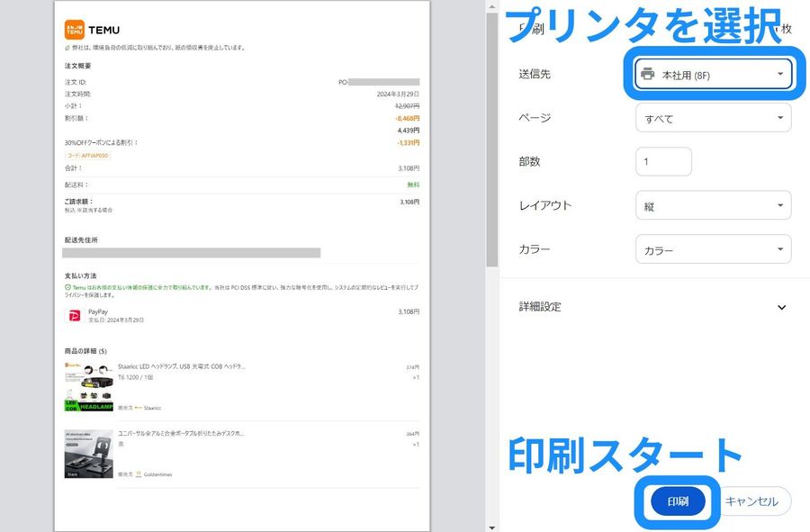Viewport: 810px width, 532px height.
Task: Click the 注文 ID label
Action: [x=76, y=82]
